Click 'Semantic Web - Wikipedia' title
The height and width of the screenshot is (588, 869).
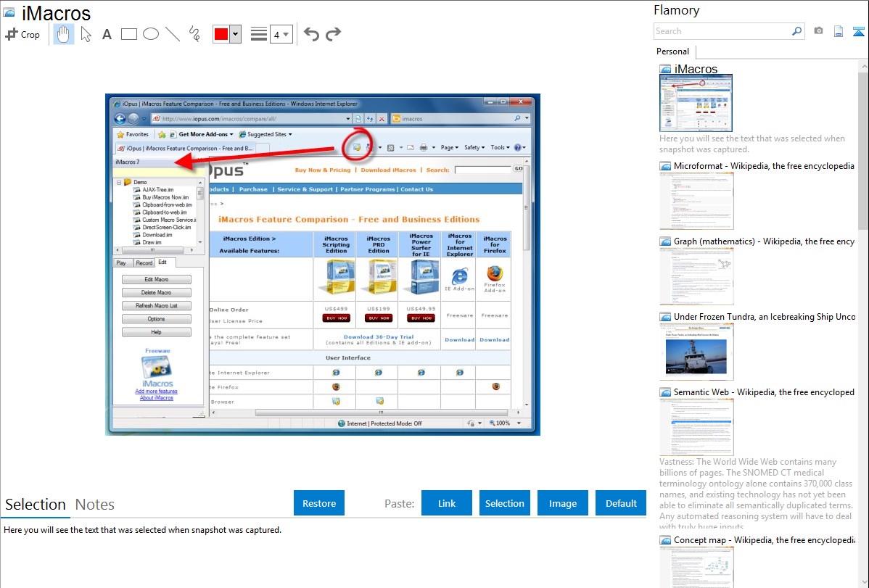pos(764,392)
